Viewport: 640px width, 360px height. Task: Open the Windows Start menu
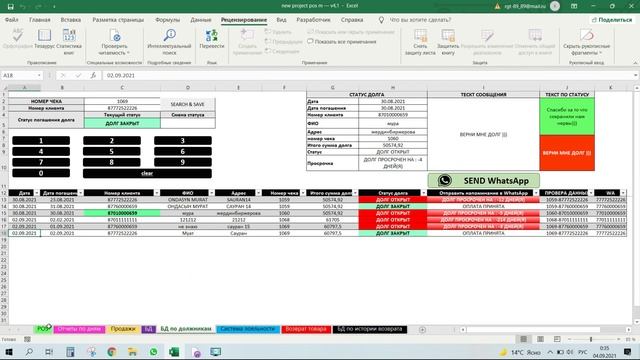(x=9, y=352)
